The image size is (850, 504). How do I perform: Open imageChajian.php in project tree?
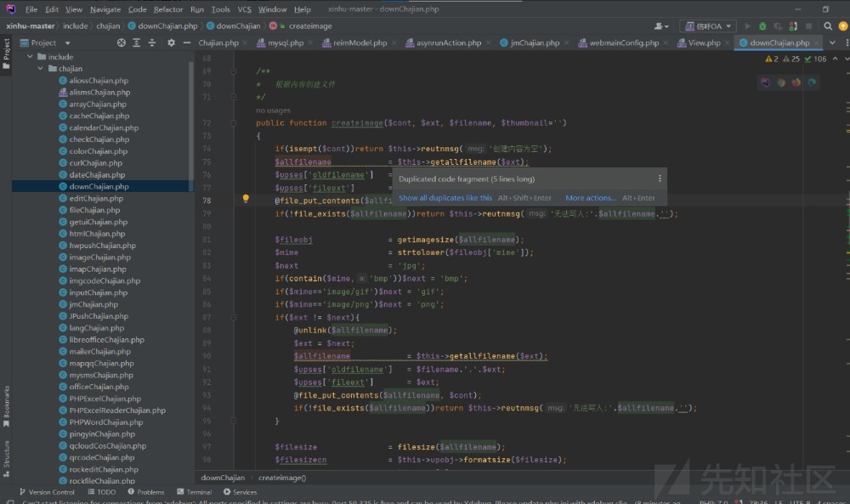click(x=99, y=257)
